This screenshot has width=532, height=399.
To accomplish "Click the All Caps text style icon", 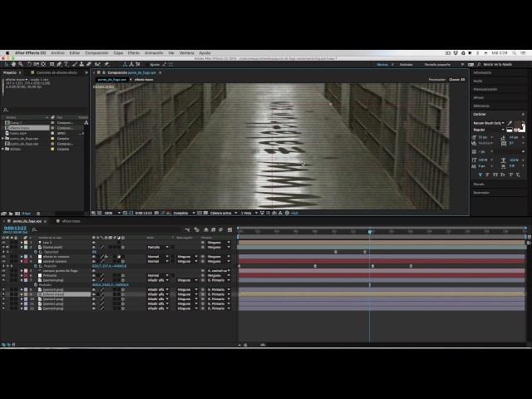I will [x=495, y=175].
